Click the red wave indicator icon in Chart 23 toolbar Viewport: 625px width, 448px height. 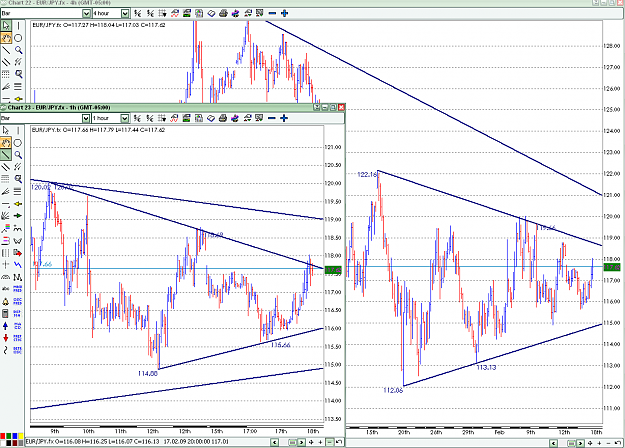click(x=174, y=118)
